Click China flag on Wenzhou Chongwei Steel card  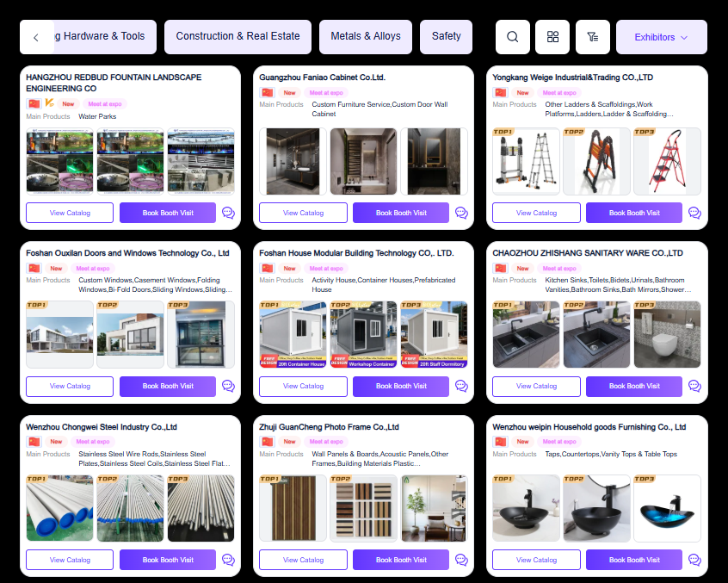(x=34, y=441)
